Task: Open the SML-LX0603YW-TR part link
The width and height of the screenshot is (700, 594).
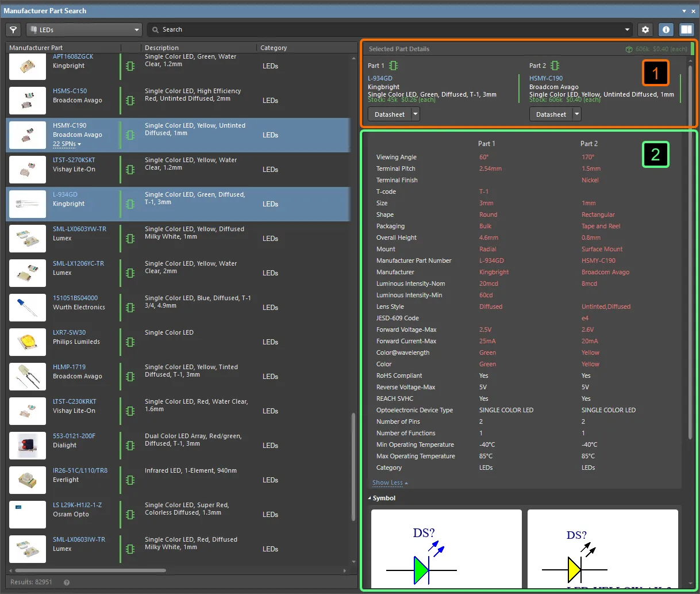Action: coord(79,229)
